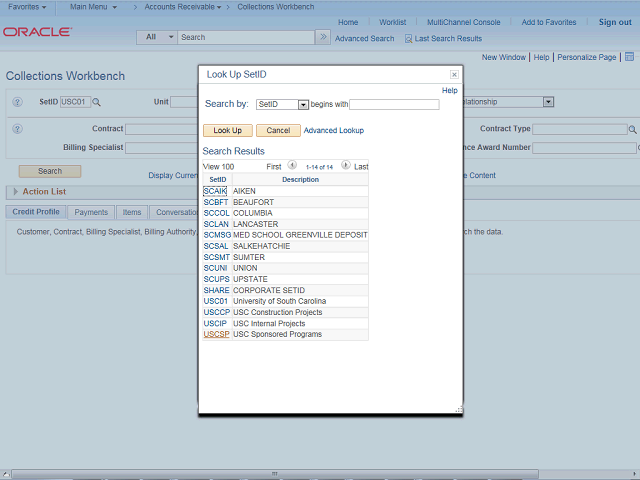
Task: Choose the SHARE Corporate SetID link
Action: coord(216,290)
